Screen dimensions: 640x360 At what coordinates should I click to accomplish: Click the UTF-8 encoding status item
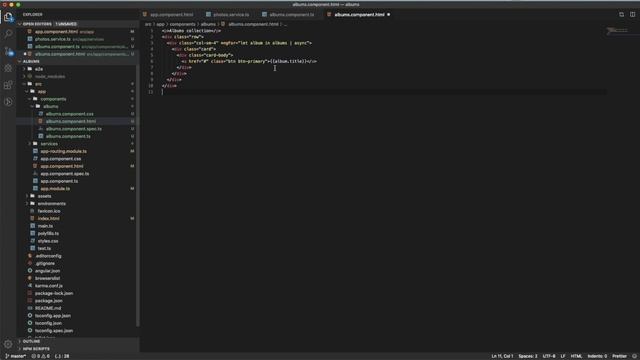coord(549,356)
